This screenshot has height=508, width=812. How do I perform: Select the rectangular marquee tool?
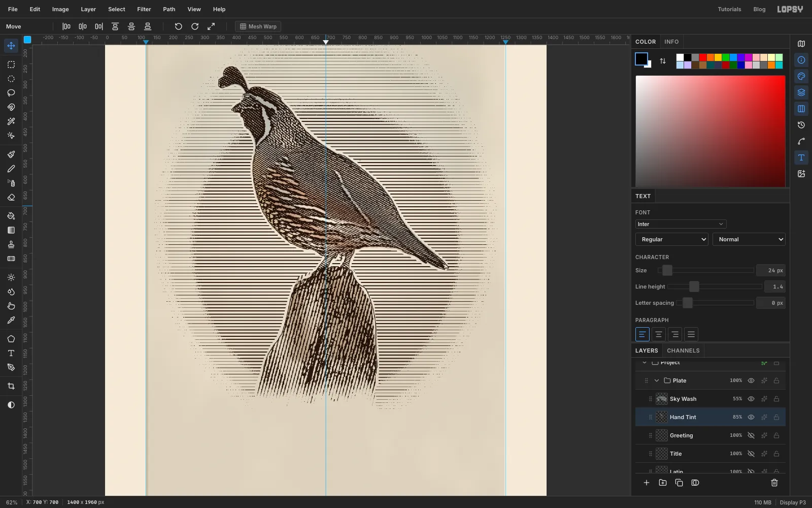pyautogui.click(x=11, y=65)
